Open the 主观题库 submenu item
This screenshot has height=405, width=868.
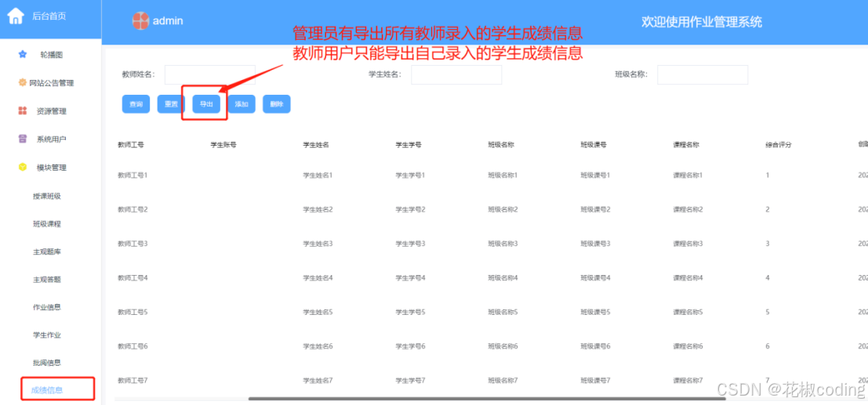[x=47, y=251]
